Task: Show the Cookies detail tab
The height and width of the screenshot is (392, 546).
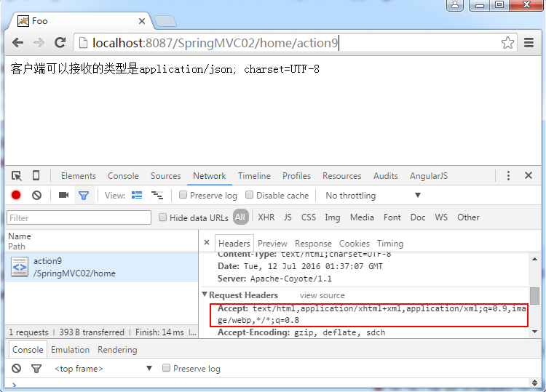Action: pos(354,244)
